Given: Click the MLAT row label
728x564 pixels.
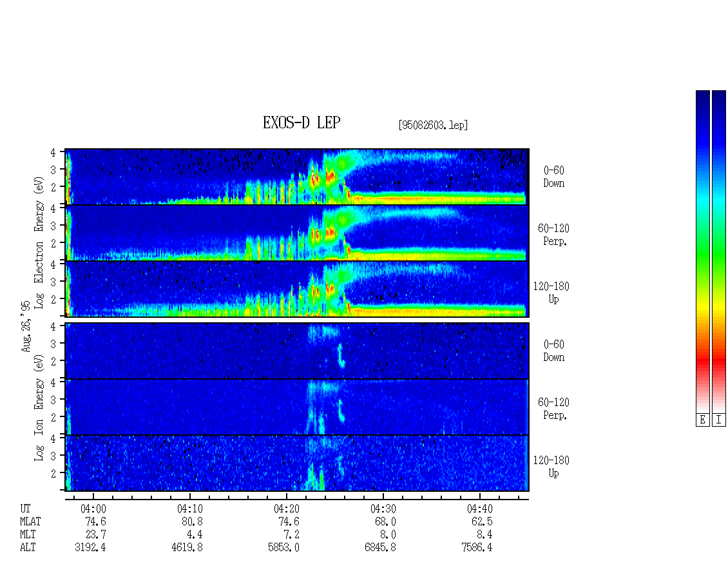Looking at the screenshot, I should 30,521.
